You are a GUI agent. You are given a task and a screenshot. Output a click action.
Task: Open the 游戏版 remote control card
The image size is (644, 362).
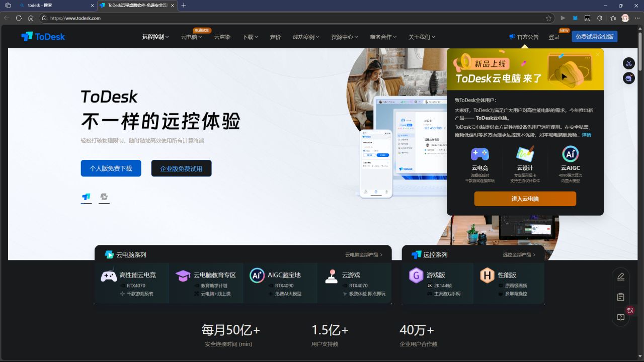[x=437, y=283]
